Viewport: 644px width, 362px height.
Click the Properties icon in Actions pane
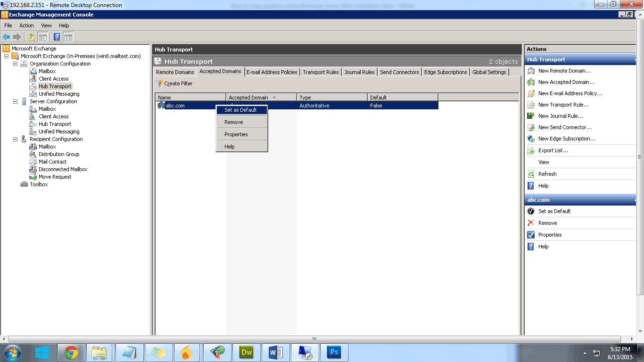[530, 235]
